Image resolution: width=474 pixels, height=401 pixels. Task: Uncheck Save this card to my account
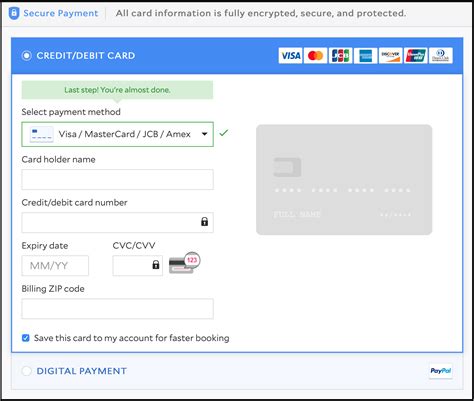point(26,338)
